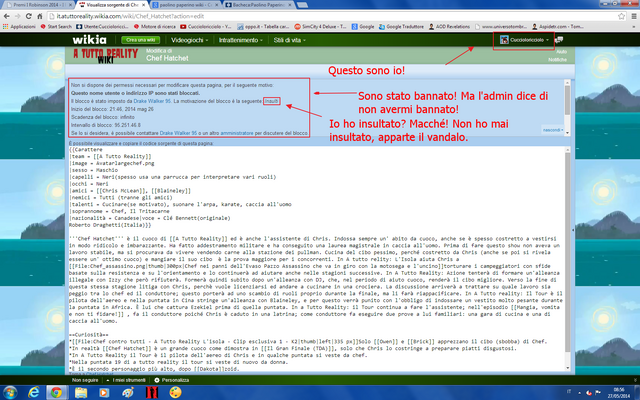Open the notifications chat bubble icon
Image resolution: width=640 pixels, height=400 pixels.
point(559,40)
